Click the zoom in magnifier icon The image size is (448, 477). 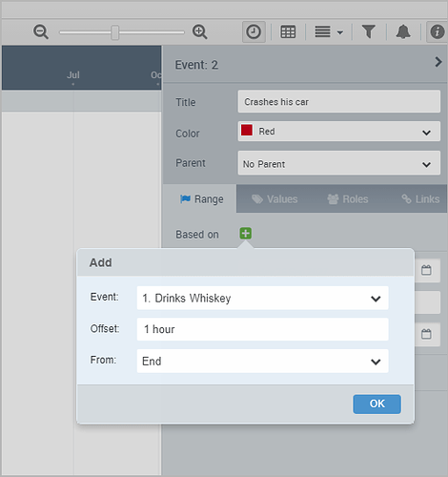tap(200, 31)
